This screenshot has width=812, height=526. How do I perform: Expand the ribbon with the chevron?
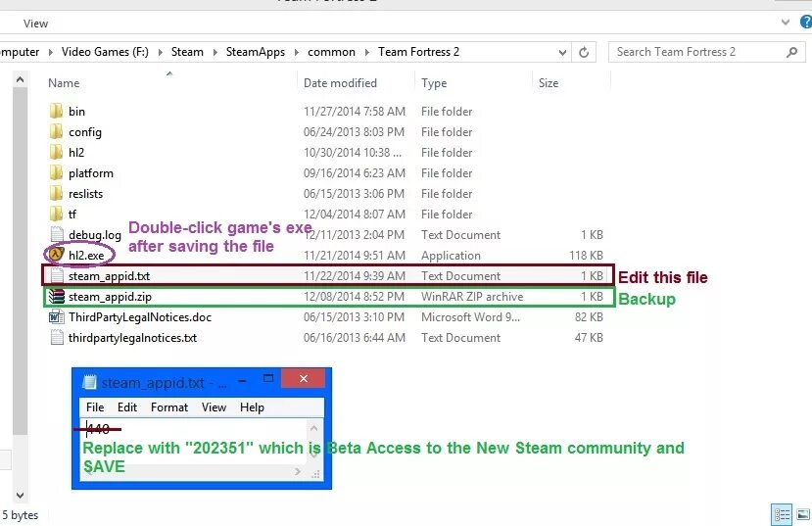[786, 23]
